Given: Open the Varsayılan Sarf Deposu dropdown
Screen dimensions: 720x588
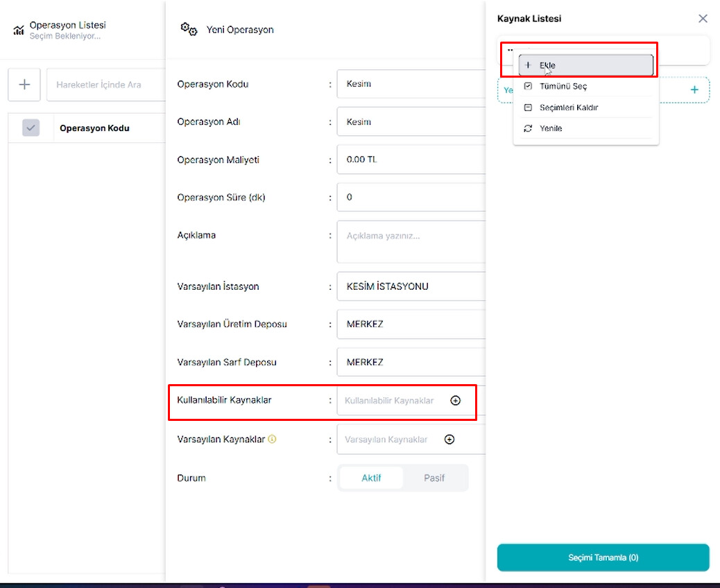Looking at the screenshot, I should click(411, 362).
